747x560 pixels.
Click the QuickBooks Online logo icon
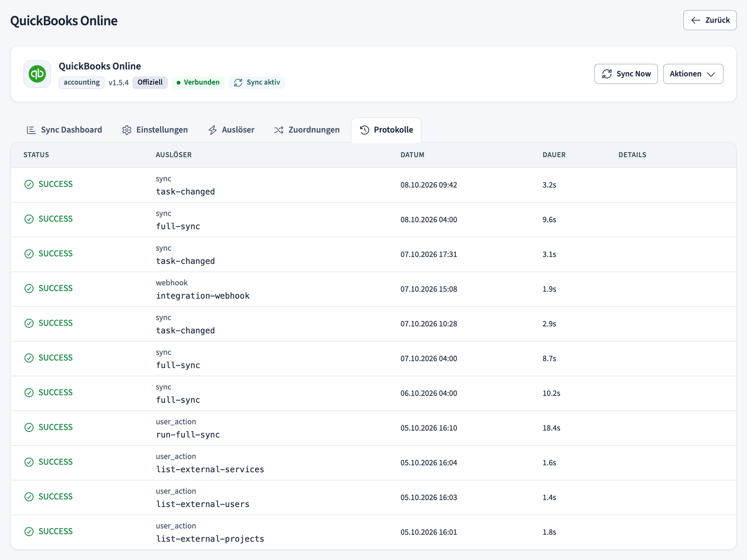(37, 74)
